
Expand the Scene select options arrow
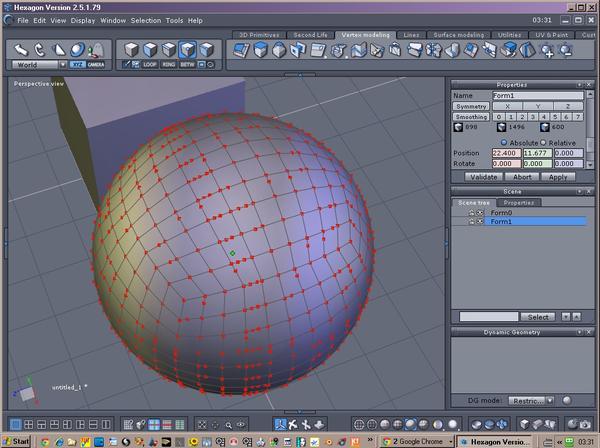566,317
